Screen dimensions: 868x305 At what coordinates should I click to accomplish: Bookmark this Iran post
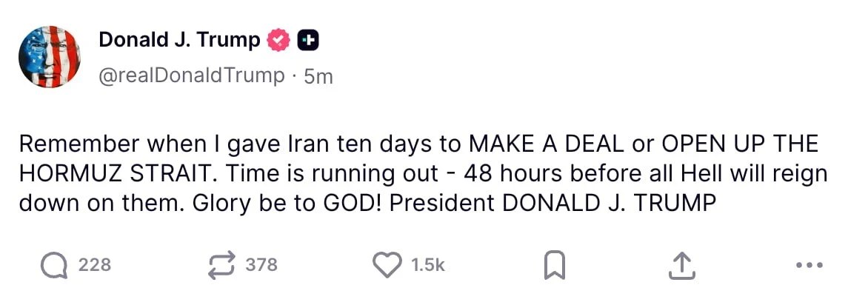(x=554, y=265)
